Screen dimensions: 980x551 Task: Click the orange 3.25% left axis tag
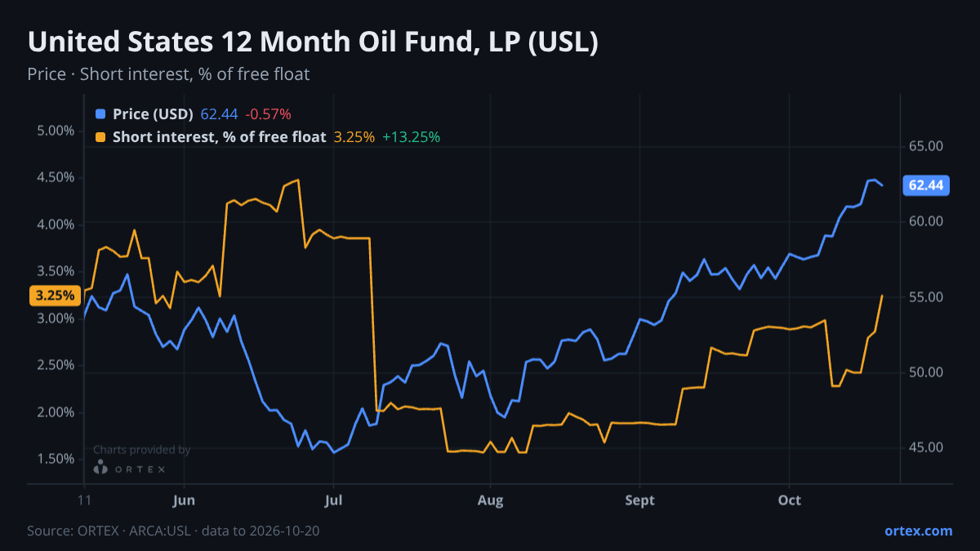coord(55,295)
